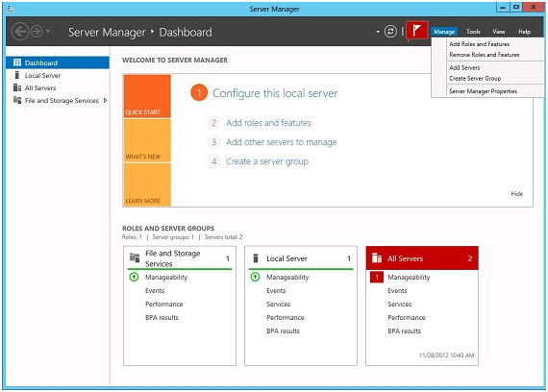The image size is (548, 392).
Task: Open Server Manager Properties menu entry
Action: 483,91
